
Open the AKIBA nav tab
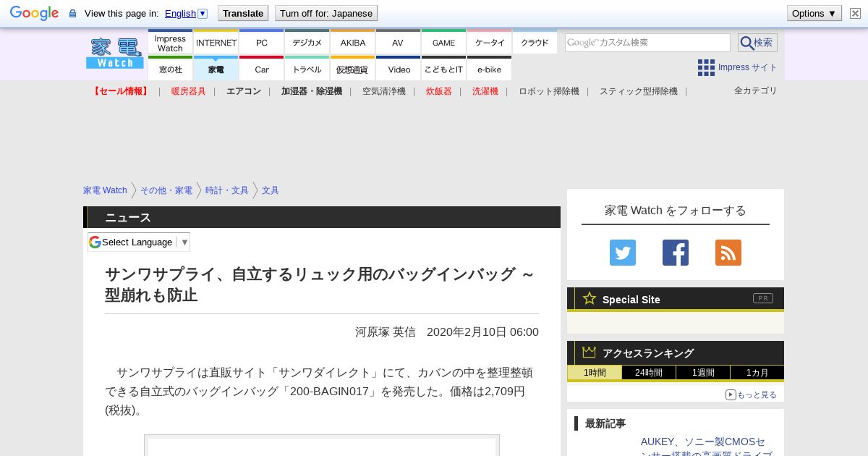point(353,42)
